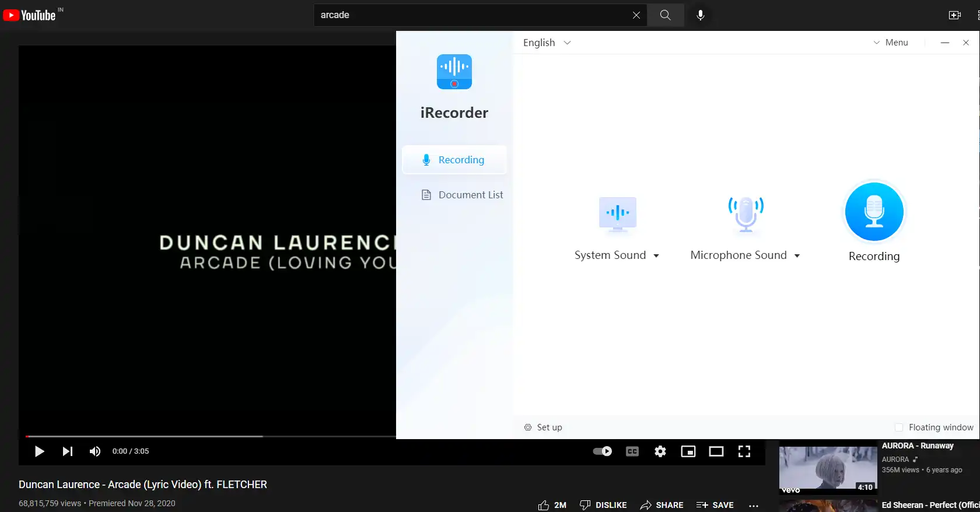Open iRecorder Set up settings

pos(543,427)
